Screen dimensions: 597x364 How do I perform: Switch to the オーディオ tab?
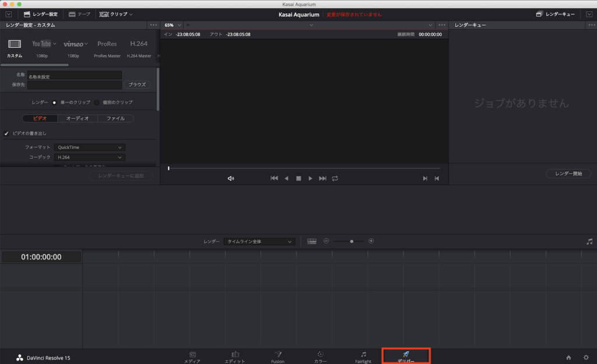(78, 118)
